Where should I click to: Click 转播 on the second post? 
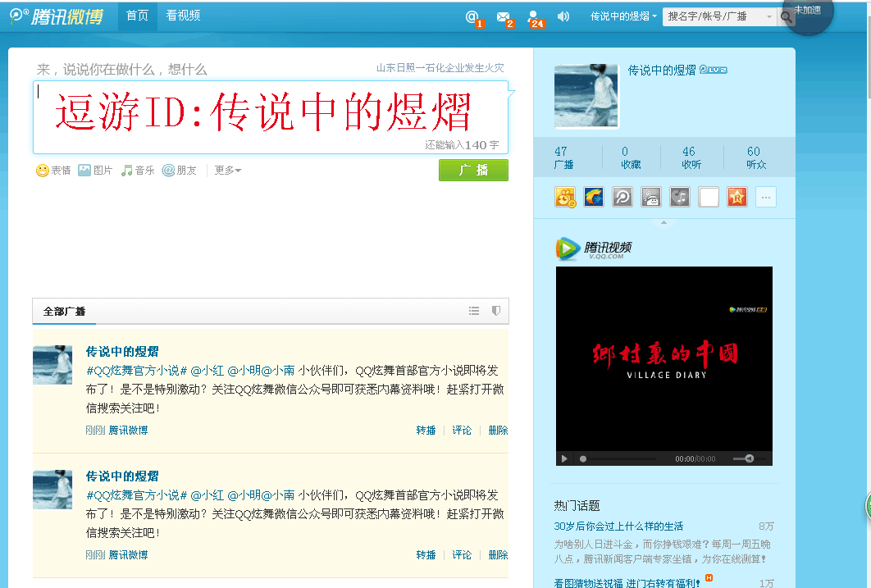426,554
